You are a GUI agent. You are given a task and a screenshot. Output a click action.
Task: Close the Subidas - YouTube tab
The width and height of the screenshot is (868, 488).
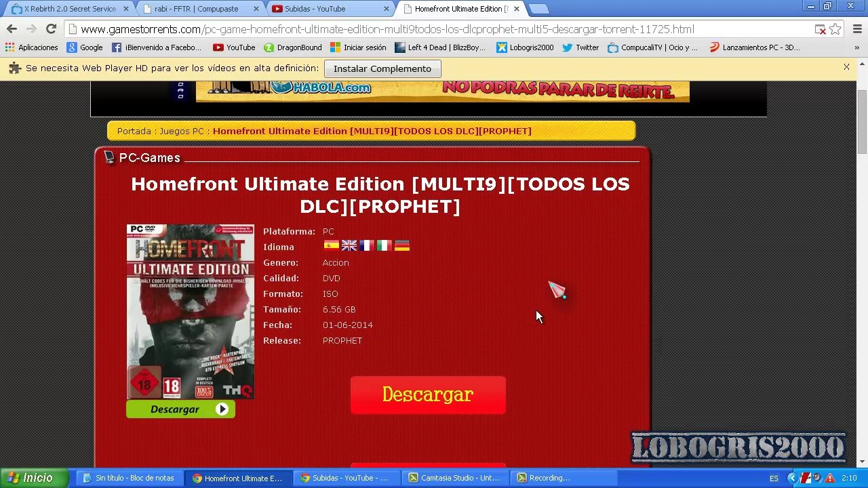click(x=387, y=9)
